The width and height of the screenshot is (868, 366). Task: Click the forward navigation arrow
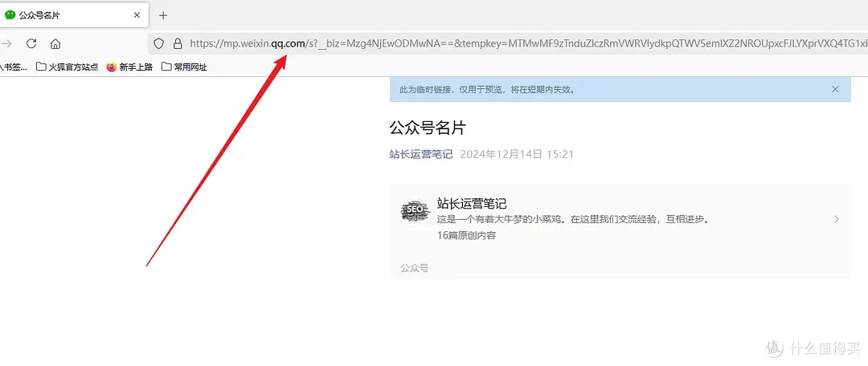coord(7,43)
